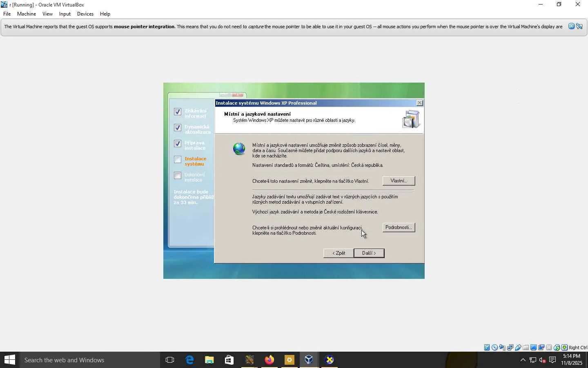Click the globe icon in setup dialog
Viewport: 588px width, 368px height.
[239, 148]
